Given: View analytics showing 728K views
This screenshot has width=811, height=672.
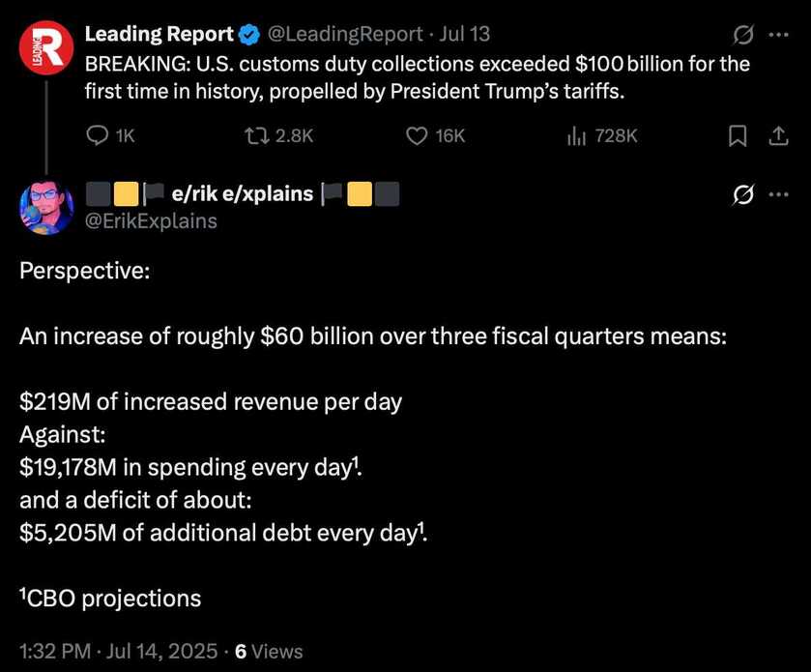Looking at the screenshot, I should (602, 136).
